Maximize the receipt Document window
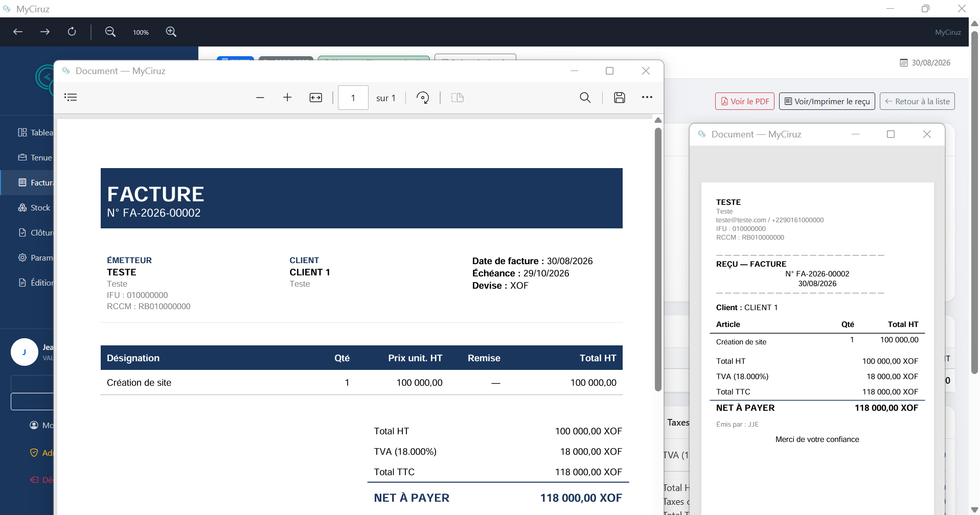 [891, 134]
